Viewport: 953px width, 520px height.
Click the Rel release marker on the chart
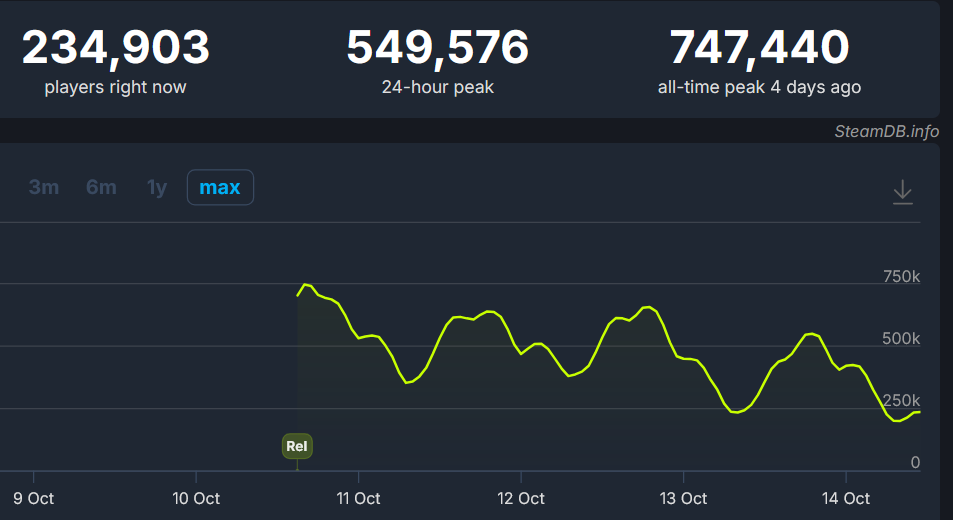[x=297, y=446]
